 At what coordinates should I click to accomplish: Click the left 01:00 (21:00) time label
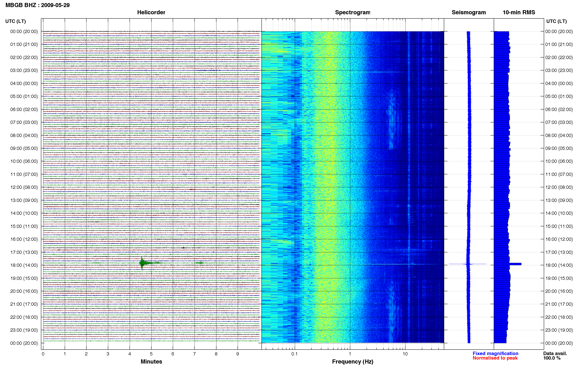pyautogui.click(x=24, y=44)
